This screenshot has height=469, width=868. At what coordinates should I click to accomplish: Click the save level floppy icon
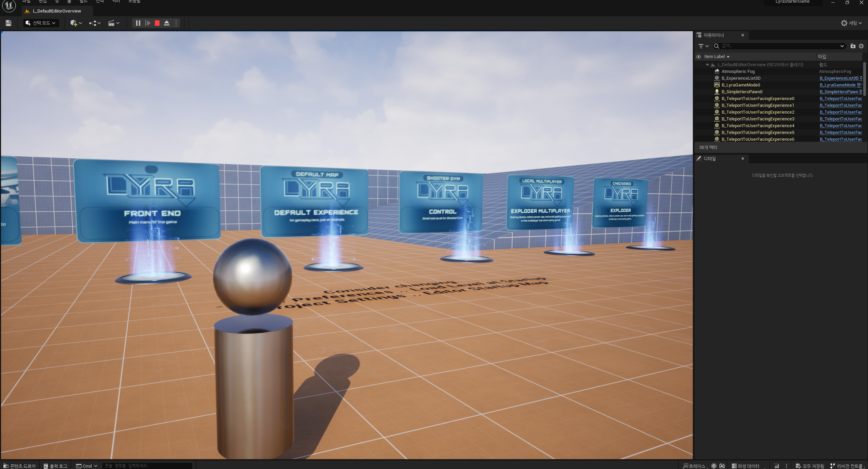click(8, 23)
